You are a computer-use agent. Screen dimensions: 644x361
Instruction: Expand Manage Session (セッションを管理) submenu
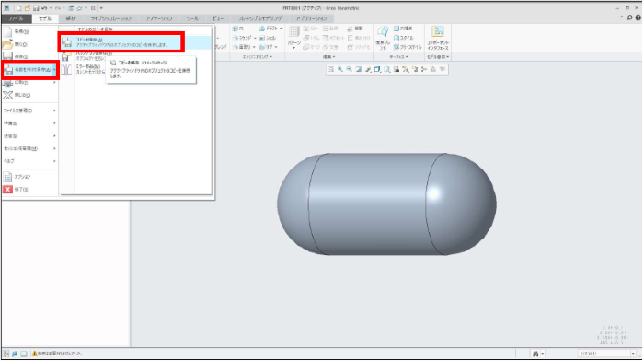(x=29, y=148)
